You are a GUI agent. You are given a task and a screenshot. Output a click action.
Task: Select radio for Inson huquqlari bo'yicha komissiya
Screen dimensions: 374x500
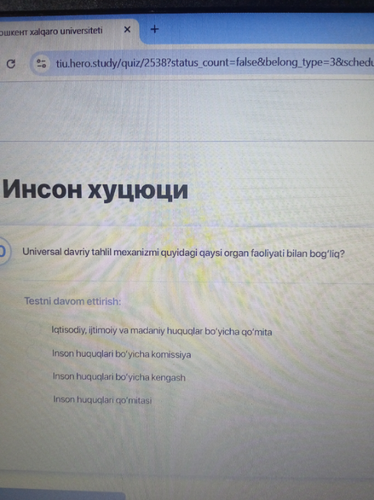(34, 353)
